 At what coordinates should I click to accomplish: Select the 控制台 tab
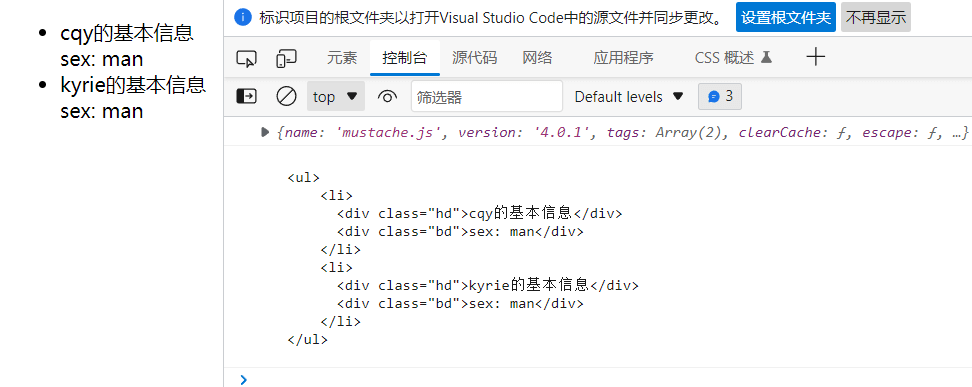[405, 58]
